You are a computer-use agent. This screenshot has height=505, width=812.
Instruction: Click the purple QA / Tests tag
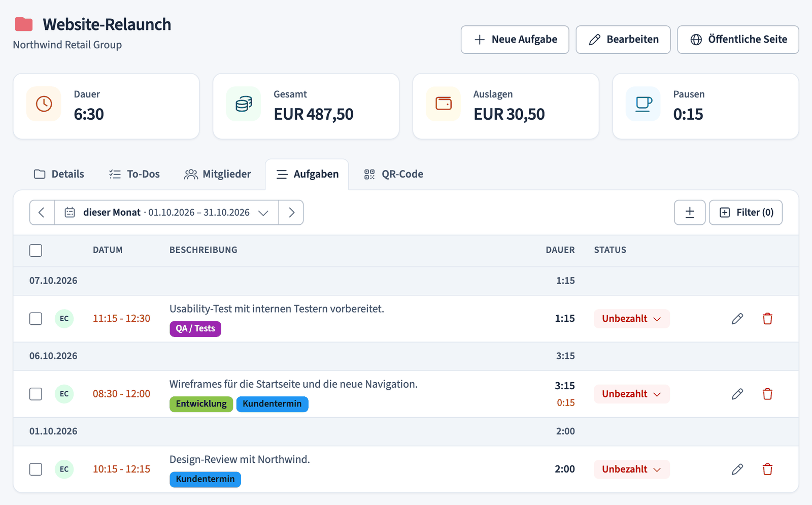(195, 329)
